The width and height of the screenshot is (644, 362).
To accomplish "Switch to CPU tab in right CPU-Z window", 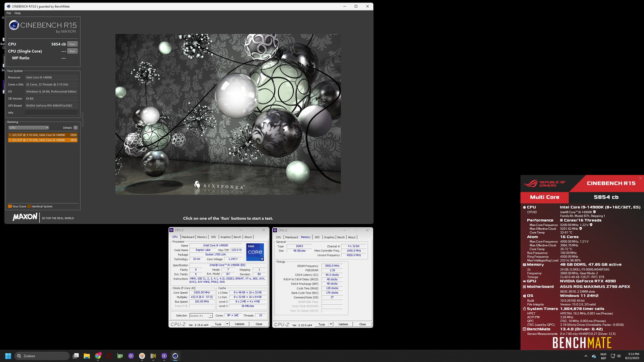I will point(279,237).
